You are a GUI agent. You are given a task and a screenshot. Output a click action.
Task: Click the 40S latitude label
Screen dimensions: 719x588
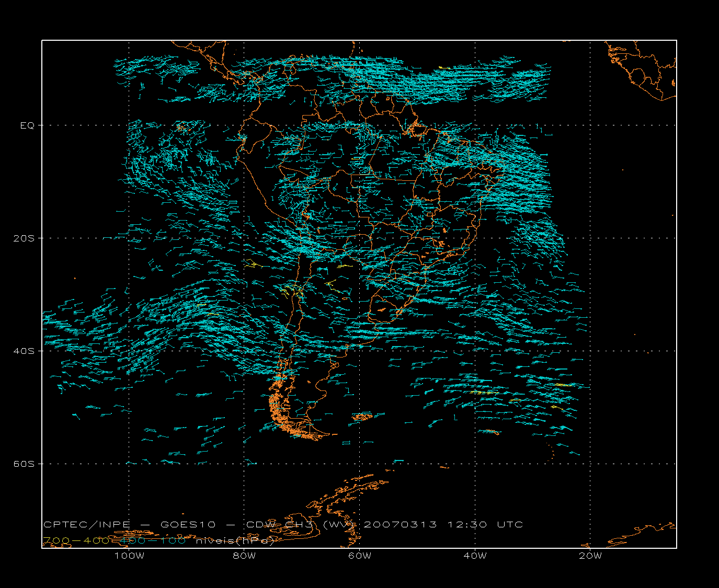point(24,351)
